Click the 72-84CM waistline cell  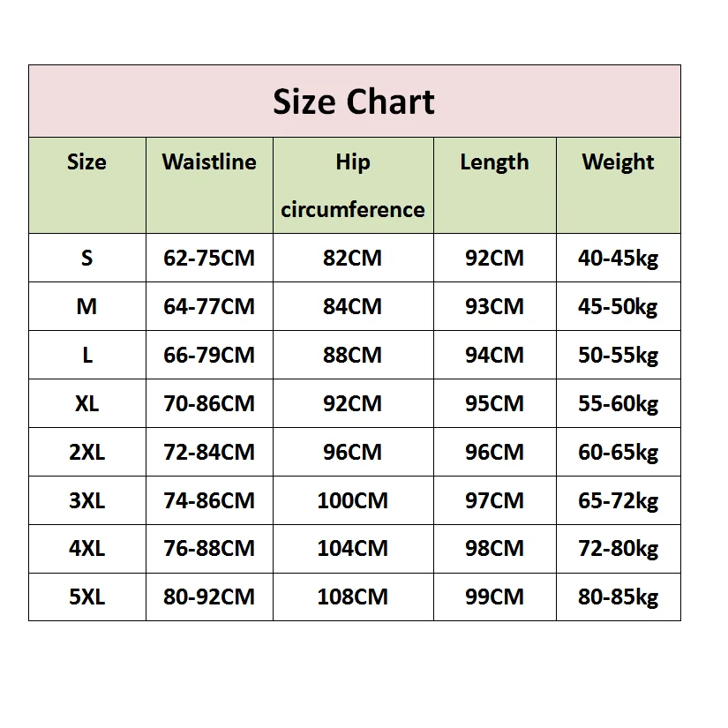click(209, 452)
